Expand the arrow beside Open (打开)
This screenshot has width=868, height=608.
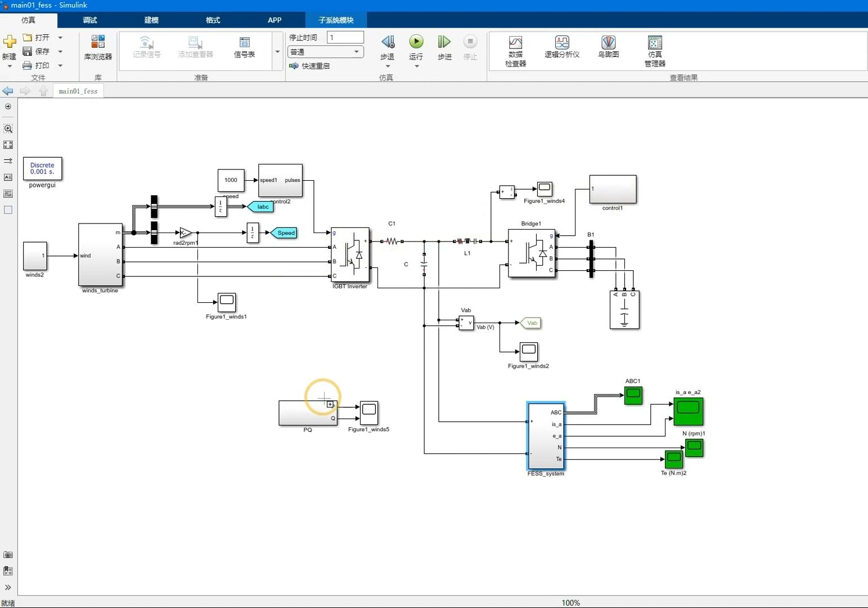[60, 38]
